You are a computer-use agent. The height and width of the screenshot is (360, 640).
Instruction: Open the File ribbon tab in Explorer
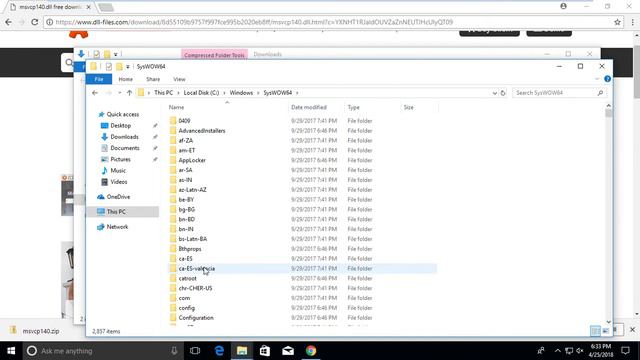coord(99,79)
